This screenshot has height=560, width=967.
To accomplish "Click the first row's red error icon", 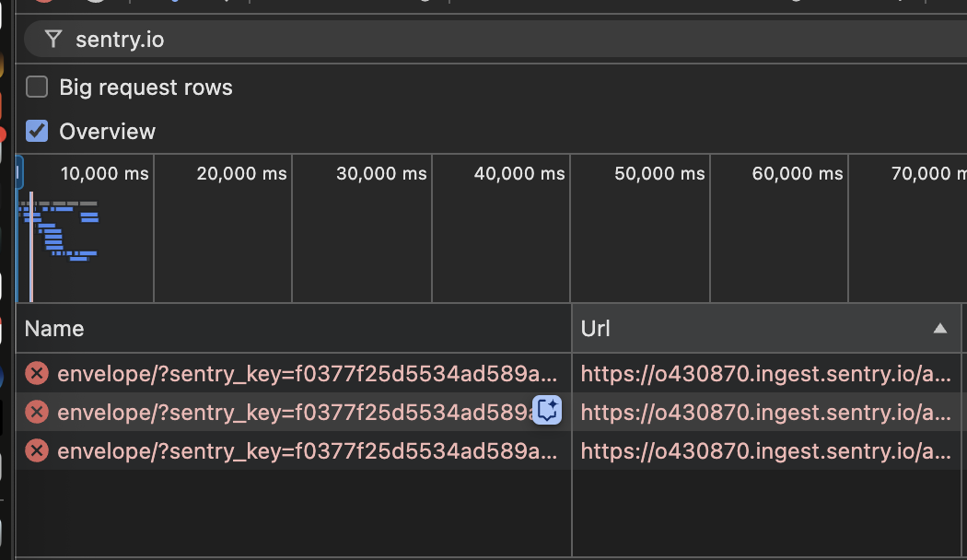I will click(37, 373).
